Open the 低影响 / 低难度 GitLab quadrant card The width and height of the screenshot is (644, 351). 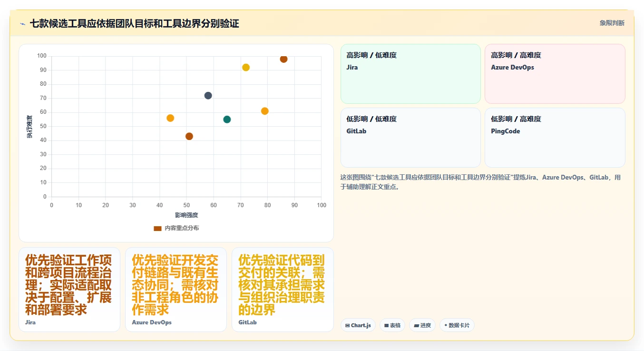click(x=410, y=138)
